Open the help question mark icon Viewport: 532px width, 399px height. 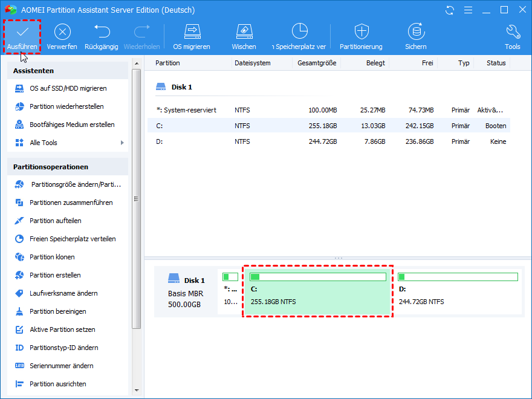(x=467, y=10)
